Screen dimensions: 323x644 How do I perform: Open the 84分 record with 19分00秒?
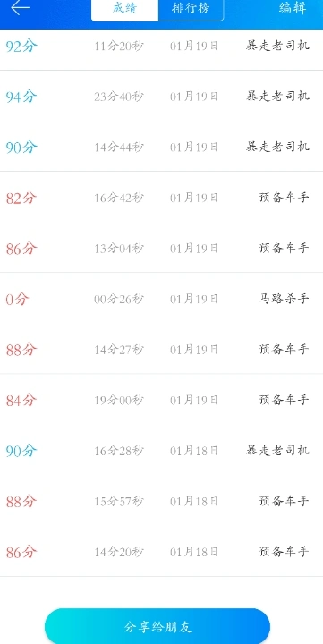click(161, 400)
